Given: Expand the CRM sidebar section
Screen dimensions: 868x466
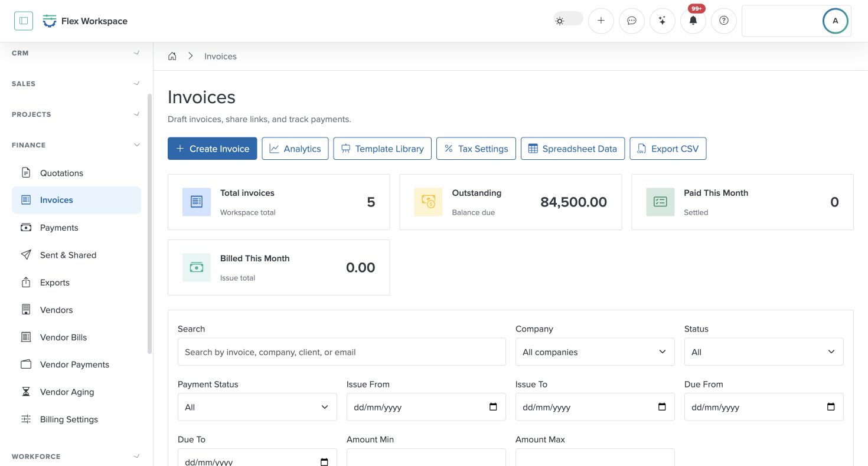Looking at the screenshot, I should (76, 53).
